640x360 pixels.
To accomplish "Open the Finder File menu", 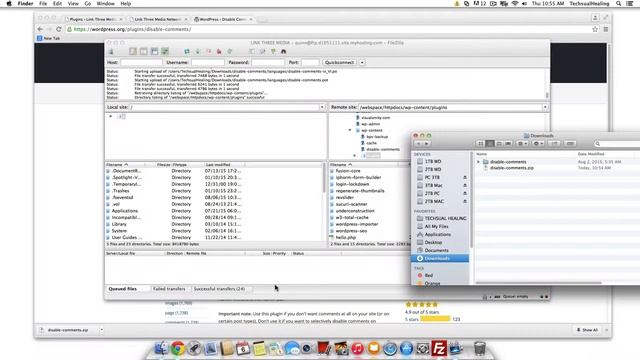I will click(x=43, y=3).
